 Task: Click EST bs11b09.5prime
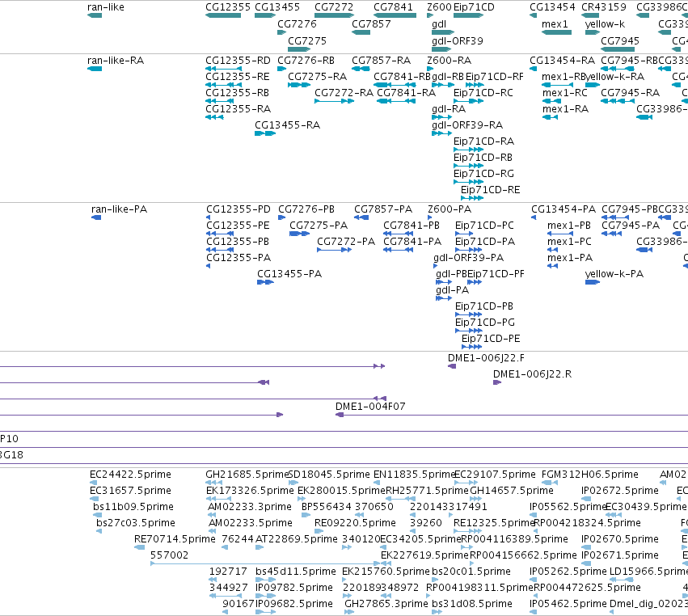[133, 507]
